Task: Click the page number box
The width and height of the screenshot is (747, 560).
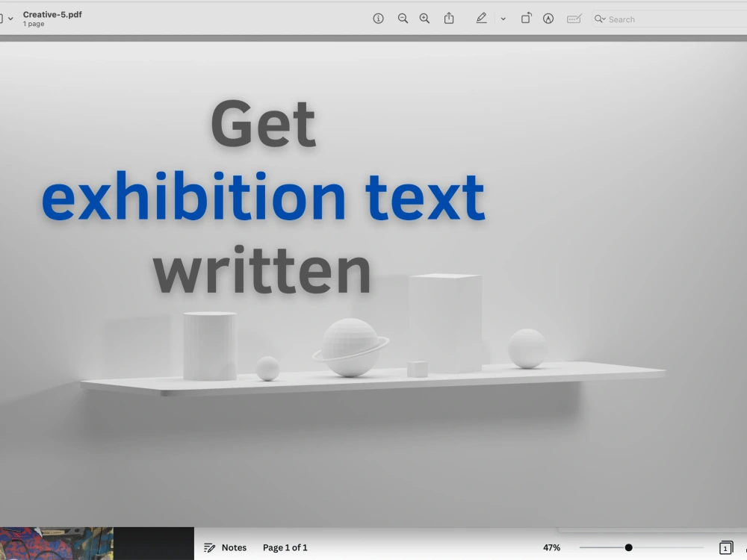Action: [x=726, y=547]
